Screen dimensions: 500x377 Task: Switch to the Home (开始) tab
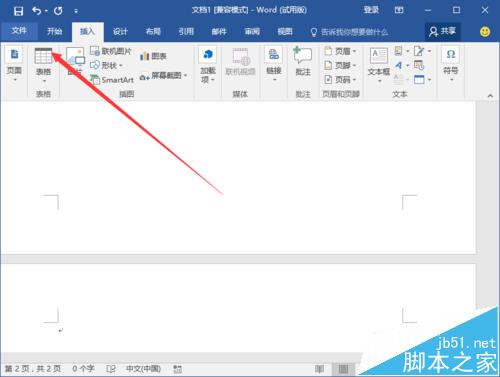point(54,32)
